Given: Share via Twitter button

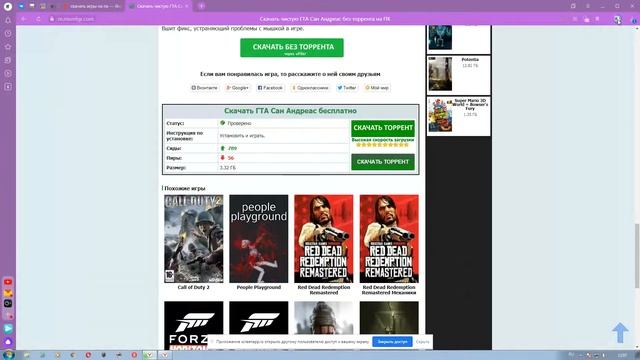Looking at the screenshot, I should pos(347,88).
